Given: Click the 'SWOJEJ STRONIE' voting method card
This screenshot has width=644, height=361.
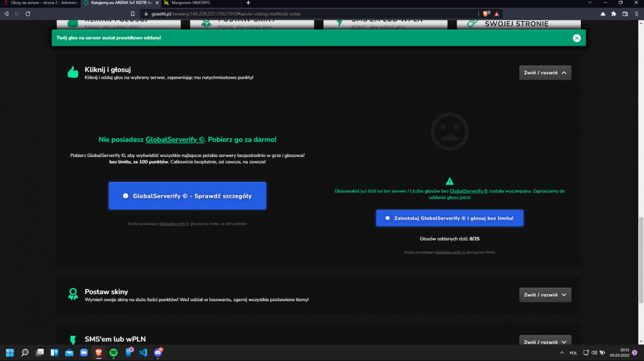Looking at the screenshot, I should [x=518, y=24].
